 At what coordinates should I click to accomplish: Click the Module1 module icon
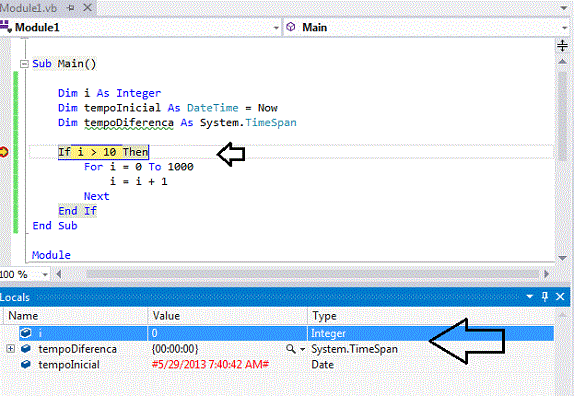click(5, 27)
